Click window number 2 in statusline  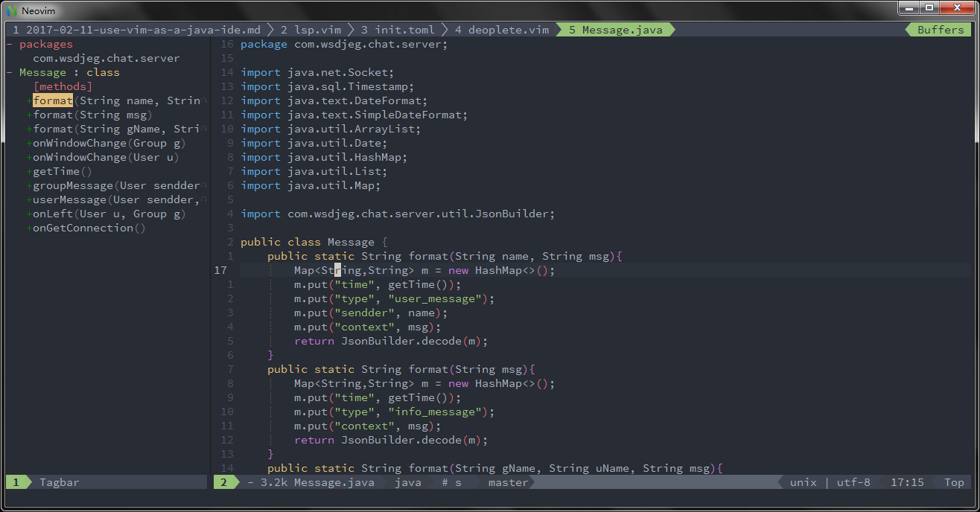pyautogui.click(x=223, y=482)
